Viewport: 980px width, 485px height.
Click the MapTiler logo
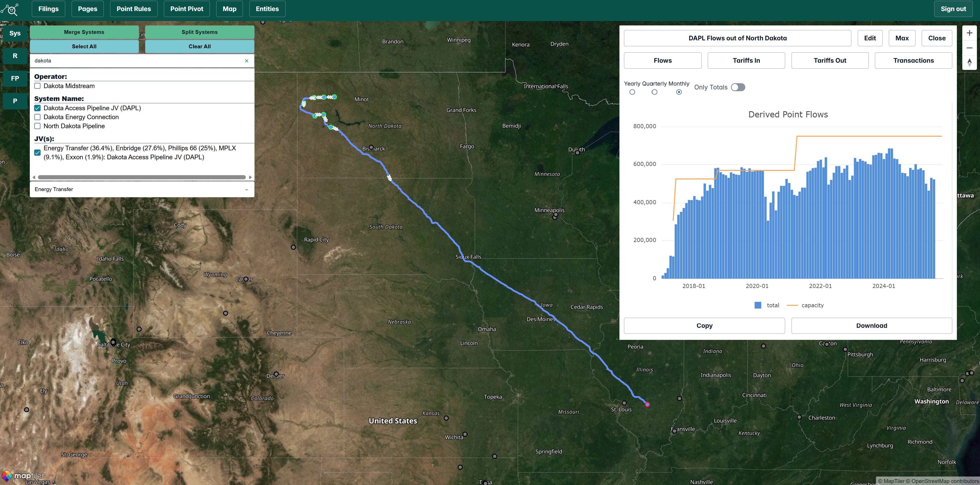(24, 475)
